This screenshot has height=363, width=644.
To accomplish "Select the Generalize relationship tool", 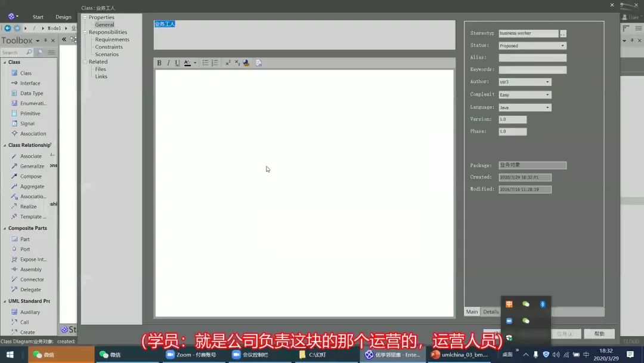I will pos(32,166).
